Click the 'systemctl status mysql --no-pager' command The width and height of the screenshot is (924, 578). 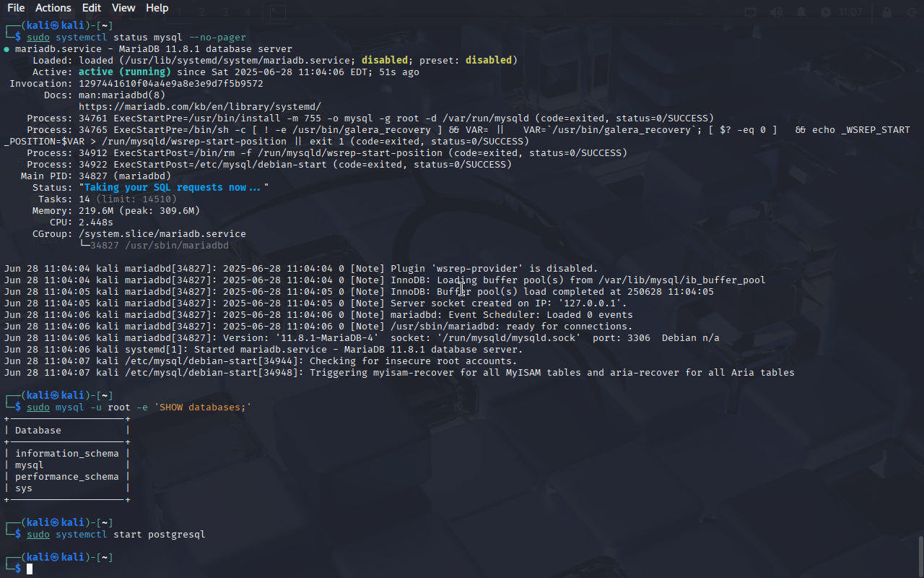[136, 38]
